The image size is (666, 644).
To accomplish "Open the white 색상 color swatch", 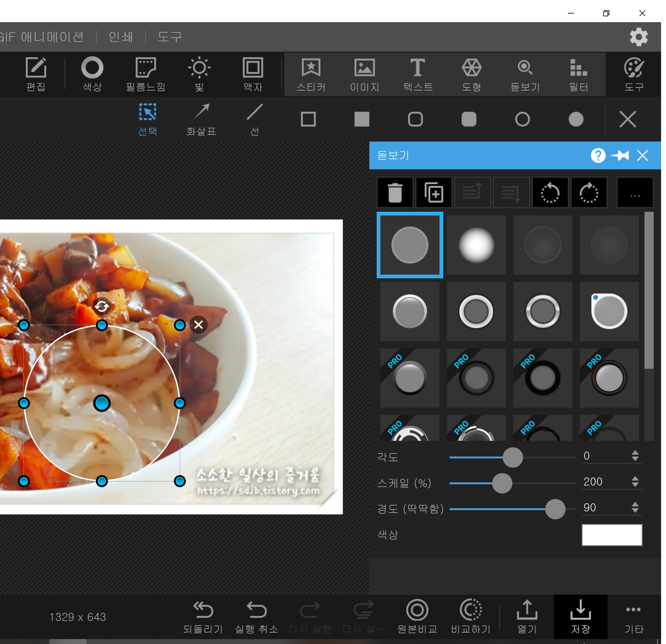I will click(x=612, y=535).
